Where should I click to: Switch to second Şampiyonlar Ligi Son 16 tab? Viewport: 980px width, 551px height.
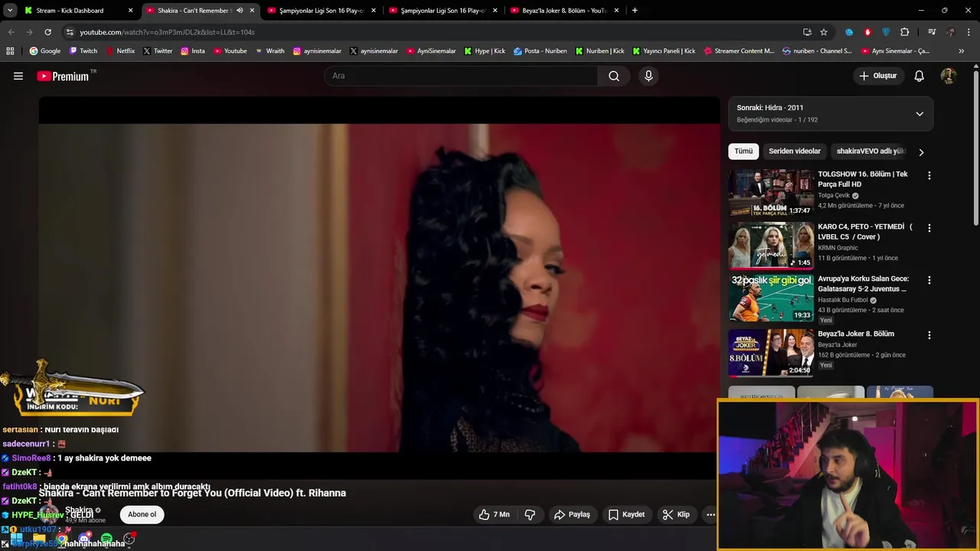coord(444,11)
